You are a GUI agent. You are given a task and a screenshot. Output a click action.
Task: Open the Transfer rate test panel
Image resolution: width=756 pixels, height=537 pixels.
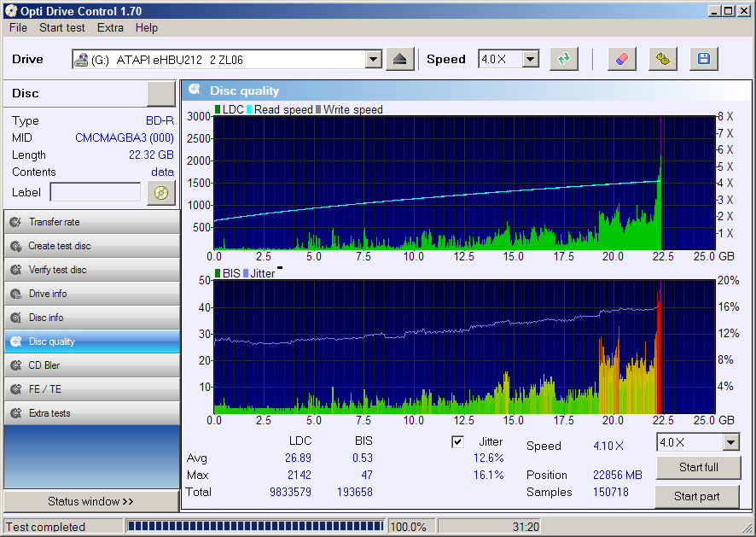(x=91, y=222)
